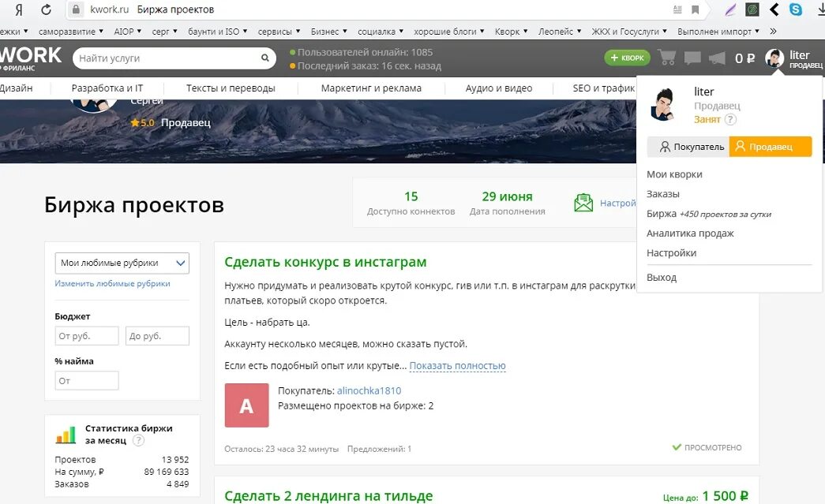Click the % найма От field
The height and width of the screenshot is (504, 825).
point(87,380)
